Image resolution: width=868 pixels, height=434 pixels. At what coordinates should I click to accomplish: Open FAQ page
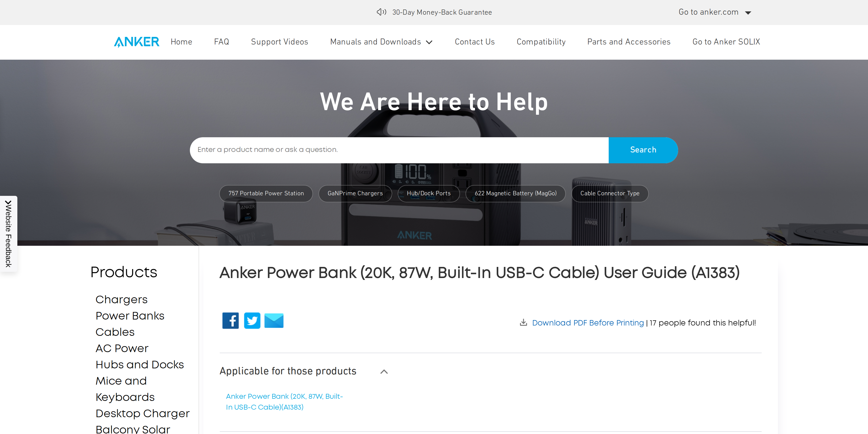pyautogui.click(x=221, y=42)
